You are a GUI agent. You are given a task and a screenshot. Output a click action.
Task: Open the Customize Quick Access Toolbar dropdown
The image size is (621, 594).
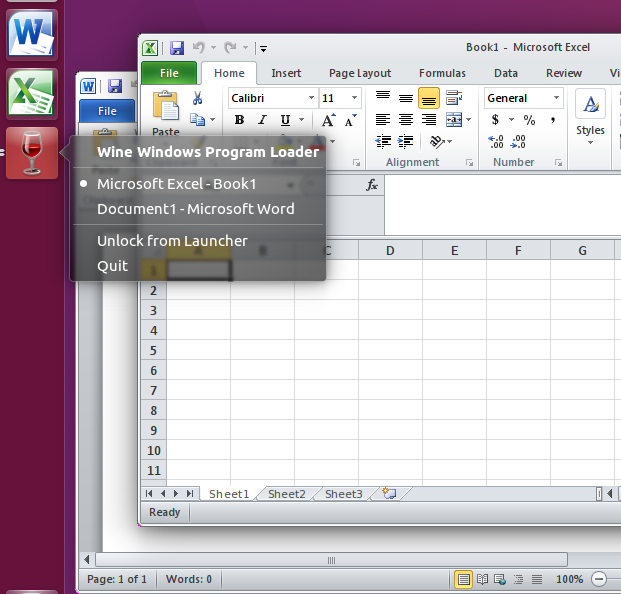pyautogui.click(x=263, y=49)
